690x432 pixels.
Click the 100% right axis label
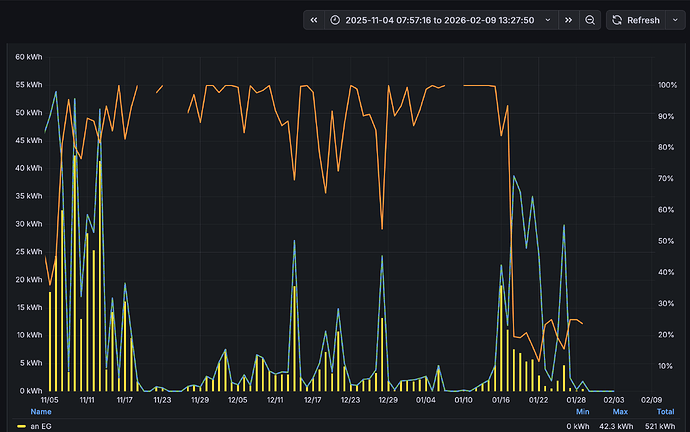click(667, 85)
